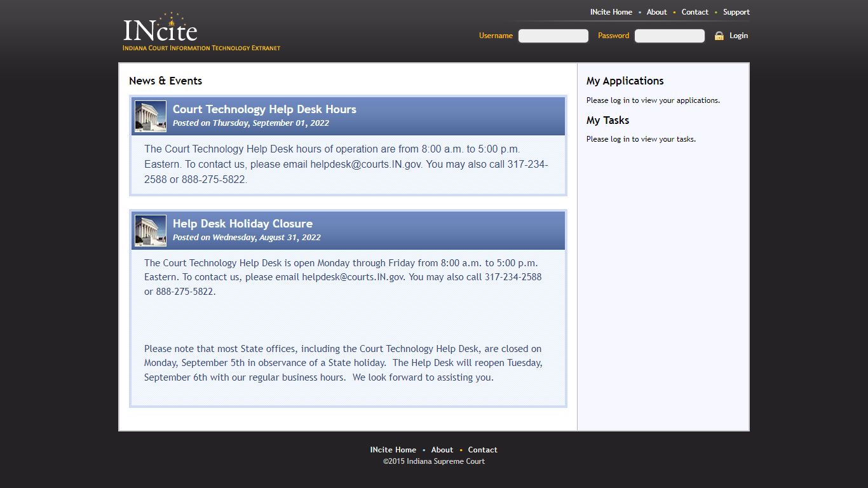Open Contact in the top navigation
Viewport: 868px width, 488px height.
click(695, 12)
